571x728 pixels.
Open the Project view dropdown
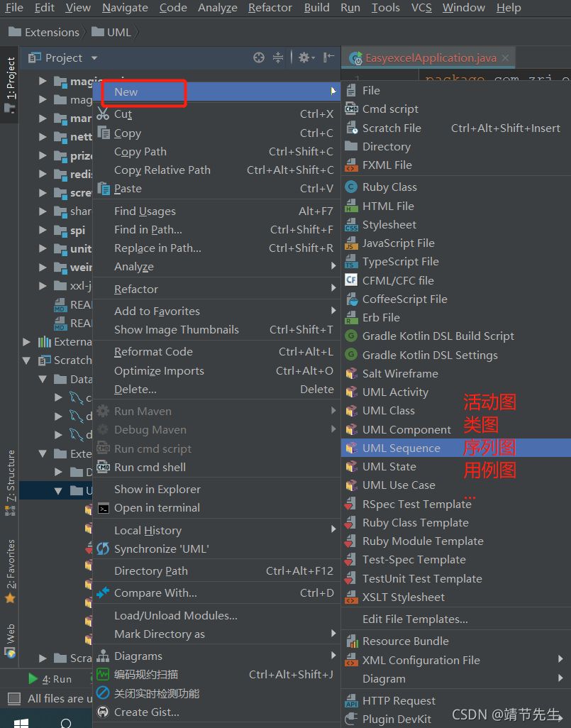(94, 58)
